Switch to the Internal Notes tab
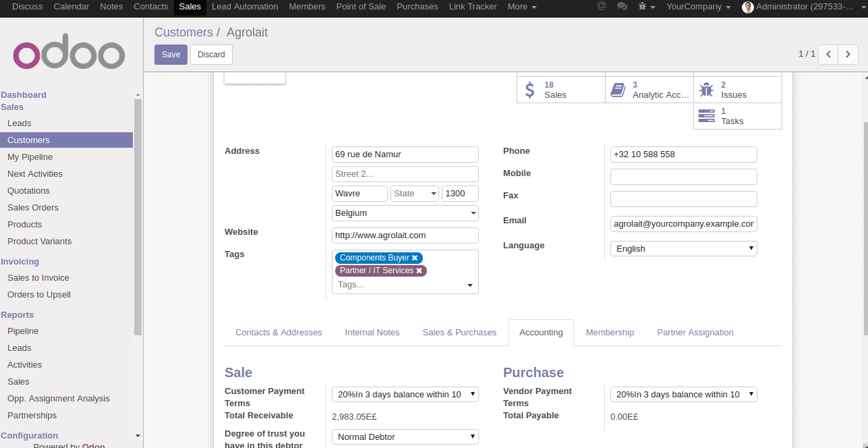868x448 pixels. [x=372, y=333]
